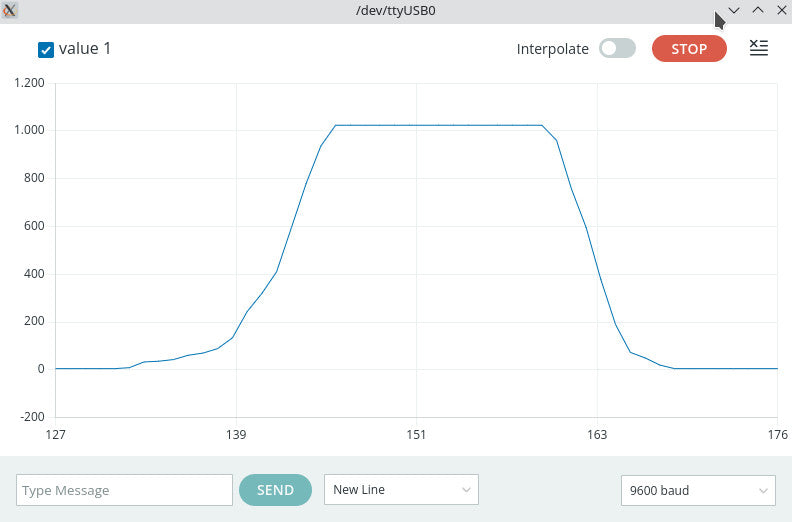Click the y-axis label 200
792x522 pixels.
coord(34,321)
